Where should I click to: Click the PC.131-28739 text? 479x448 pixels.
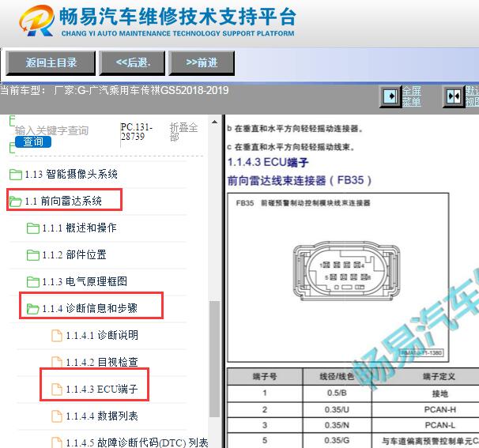click(136, 132)
